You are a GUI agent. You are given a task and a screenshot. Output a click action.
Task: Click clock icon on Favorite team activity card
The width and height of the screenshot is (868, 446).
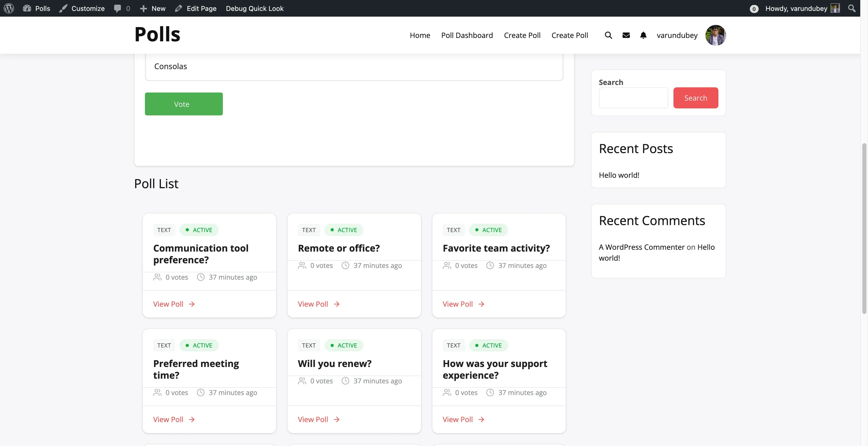coord(490,265)
